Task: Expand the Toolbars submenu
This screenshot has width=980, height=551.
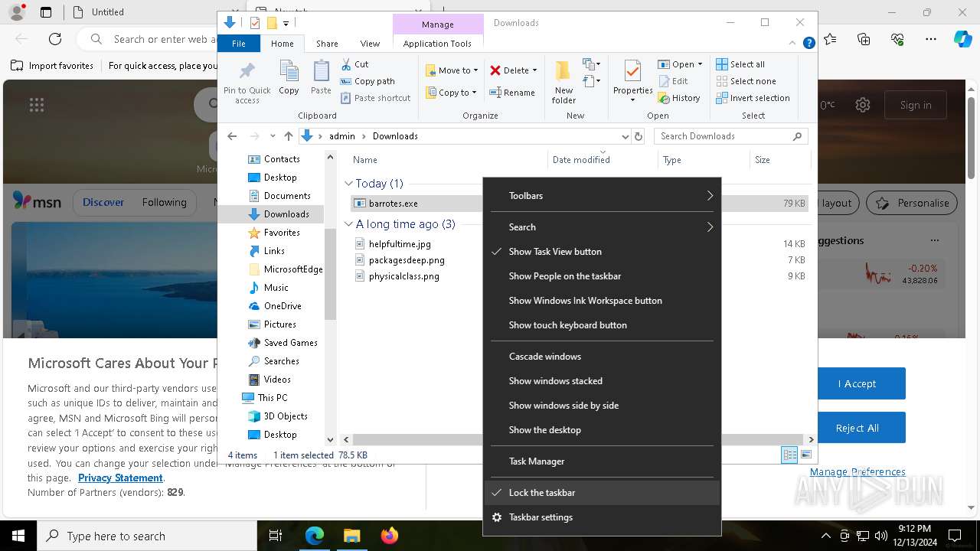Action: [x=603, y=196]
